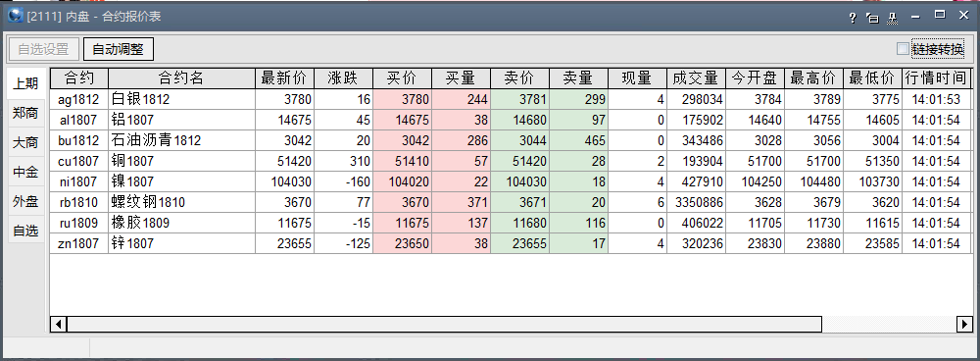
Task: Click contract name 铝1807
Action: point(182,120)
